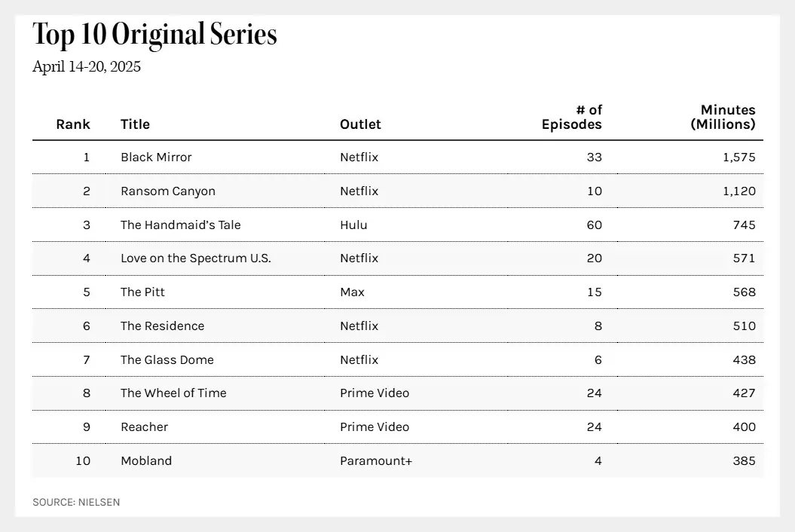The height and width of the screenshot is (532, 795).
Task: Open Love on the Spectrum U.S. entry
Action: click(196, 258)
